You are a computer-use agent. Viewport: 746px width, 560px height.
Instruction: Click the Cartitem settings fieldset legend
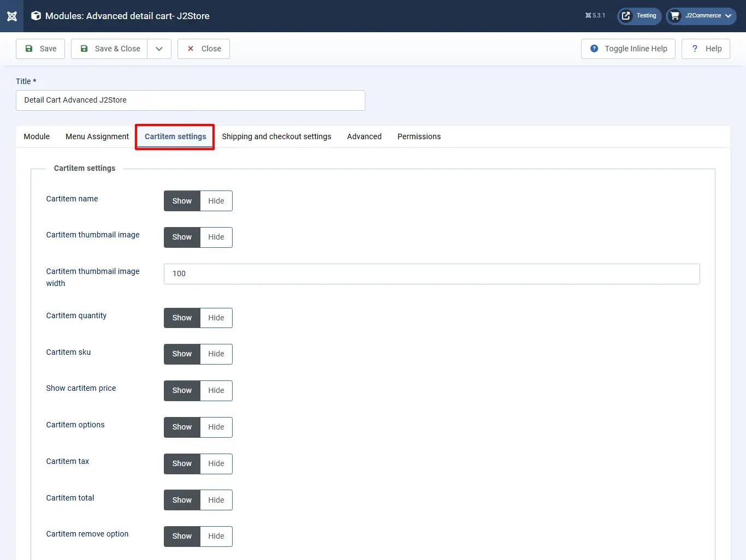pyautogui.click(x=85, y=168)
